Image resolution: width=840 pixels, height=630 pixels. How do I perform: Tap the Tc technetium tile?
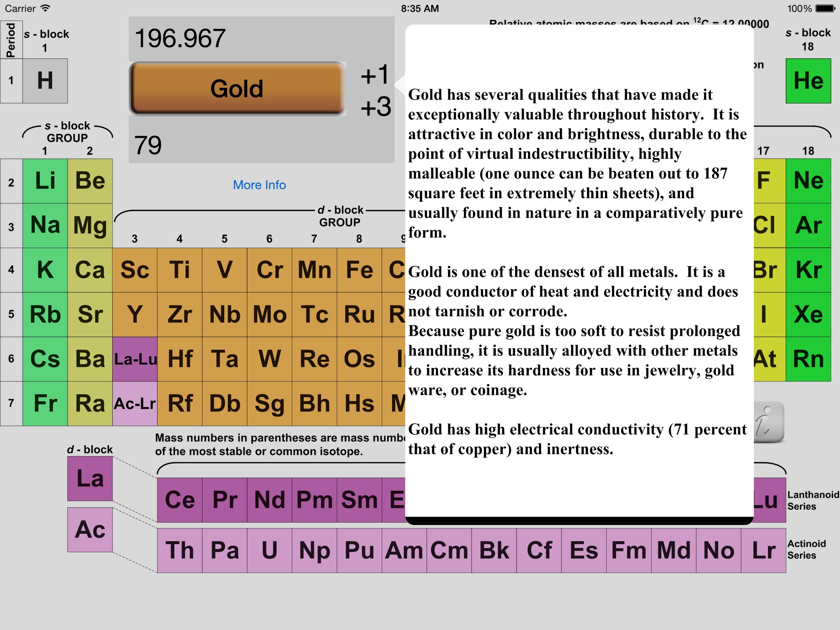(315, 315)
